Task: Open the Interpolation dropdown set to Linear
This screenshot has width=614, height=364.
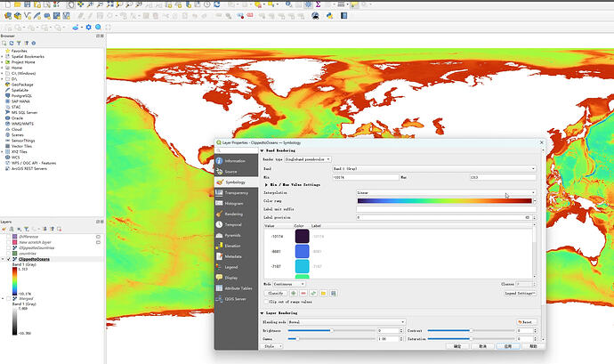Action: (x=445, y=192)
